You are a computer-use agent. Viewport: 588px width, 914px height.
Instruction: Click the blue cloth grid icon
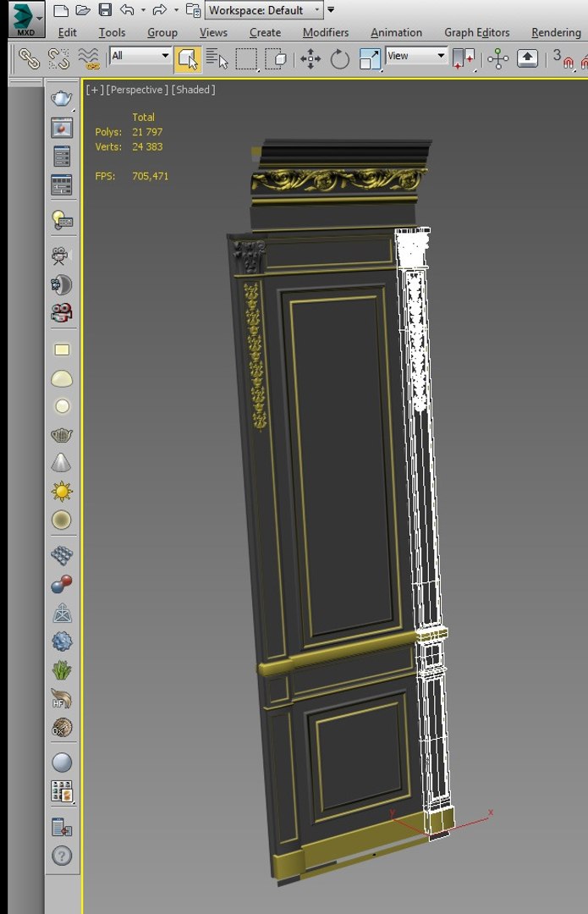tap(62, 555)
